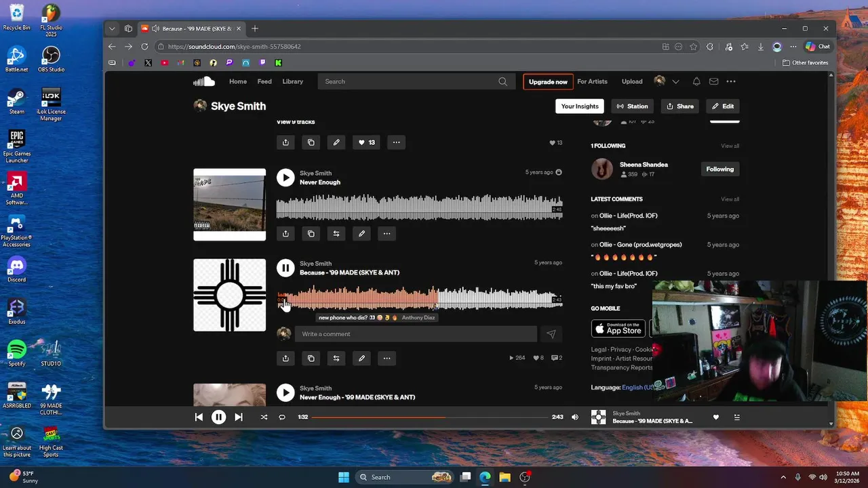Click the playlist share icon beside the 13 likes
Image resolution: width=868 pixels, height=488 pixels.
tap(285, 142)
